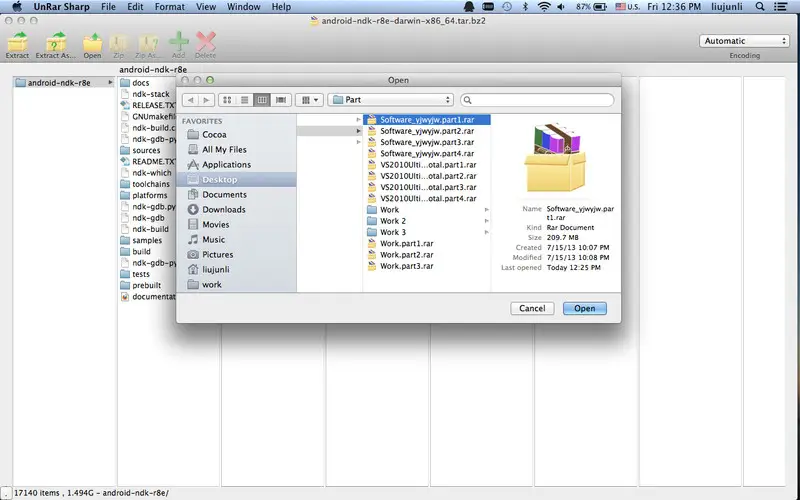Select Software_yjwyjw.part4.rar file

pyautogui.click(x=427, y=154)
